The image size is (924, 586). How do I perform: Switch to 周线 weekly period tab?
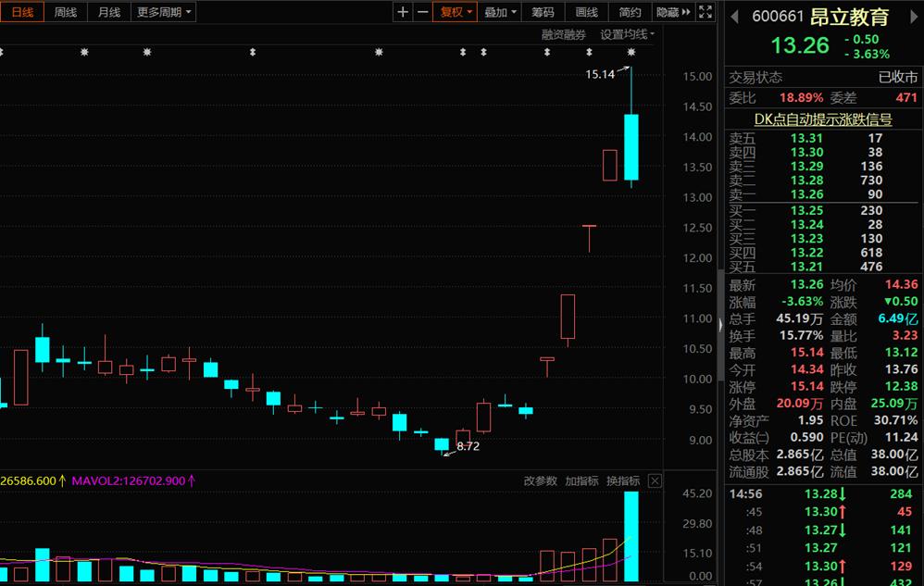(66, 12)
